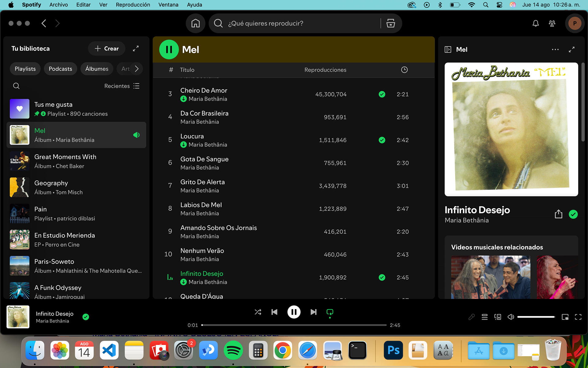Open the miniplayer

(565, 317)
